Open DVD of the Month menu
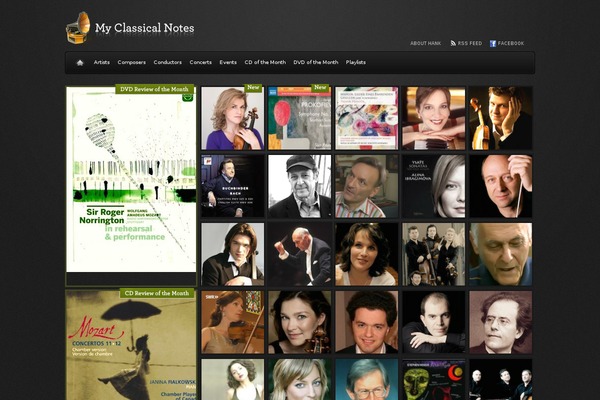Image resolution: width=600 pixels, height=400 pixels. [316, 62]
